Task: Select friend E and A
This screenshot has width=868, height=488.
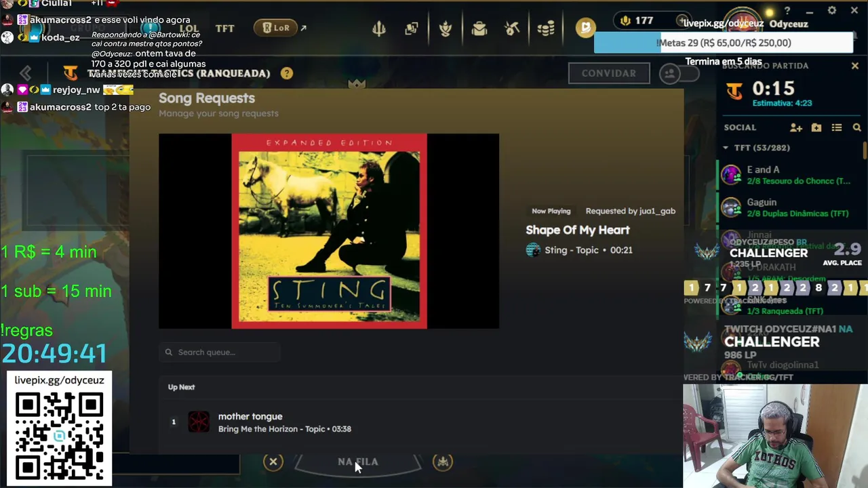Action: pyautogui.click(x=790, y=175)
